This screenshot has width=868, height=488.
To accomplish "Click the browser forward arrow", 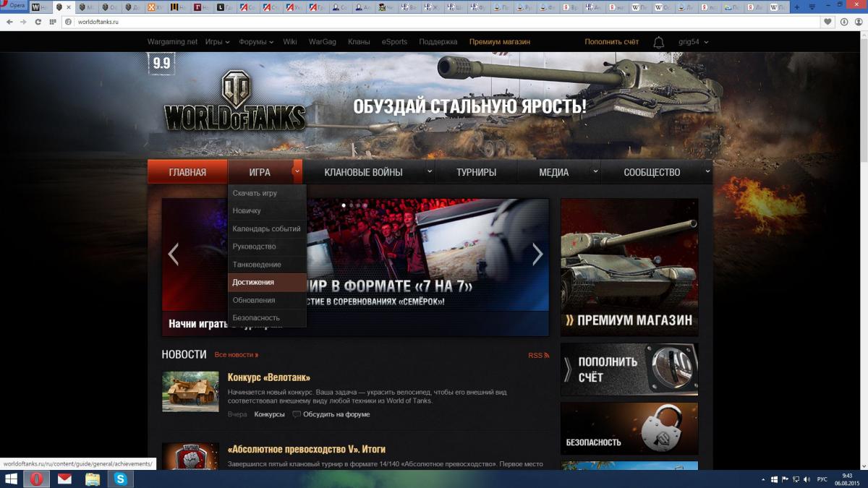I will point(24,22).
